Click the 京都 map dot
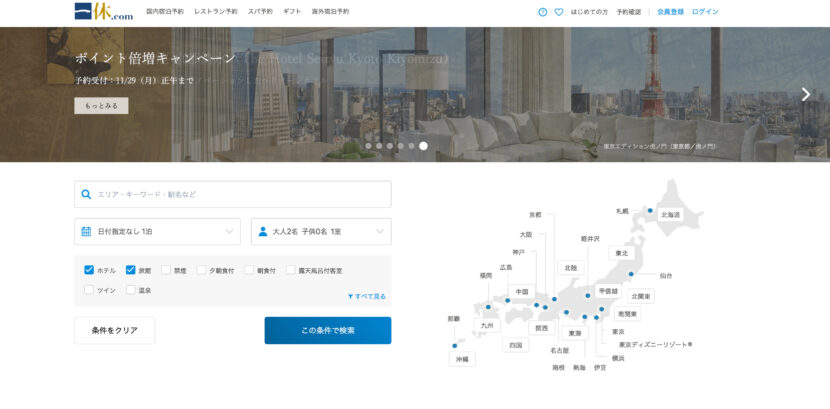 554,299
